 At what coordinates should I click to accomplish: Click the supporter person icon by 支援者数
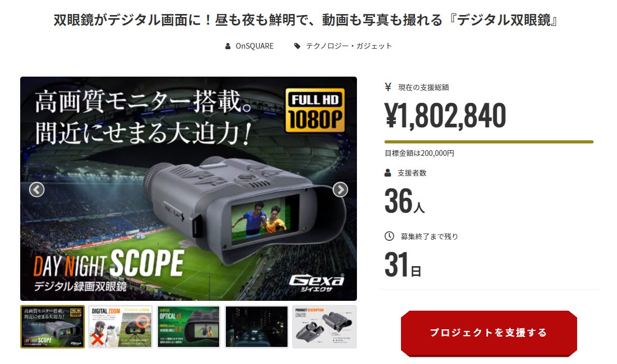pyautogui.click(x=388, y=172)
